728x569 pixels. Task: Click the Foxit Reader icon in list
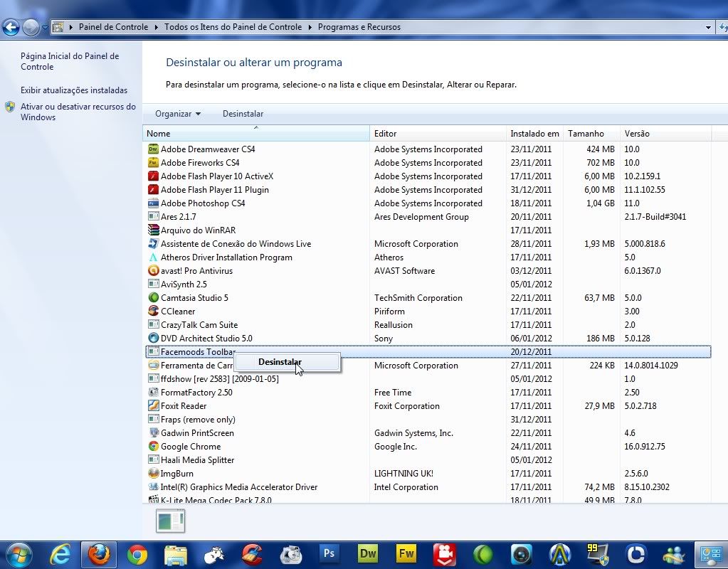point(153,406)
